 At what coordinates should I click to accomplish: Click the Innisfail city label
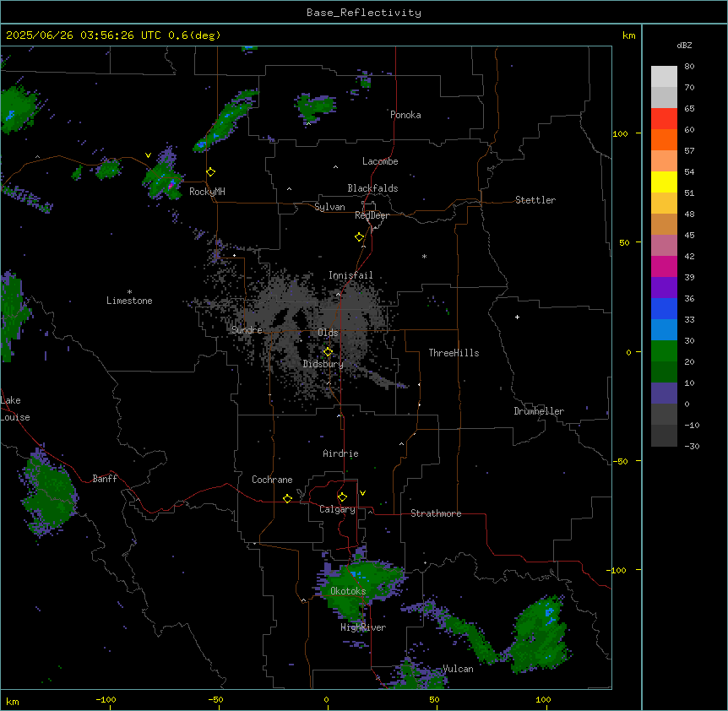(350, 275)
